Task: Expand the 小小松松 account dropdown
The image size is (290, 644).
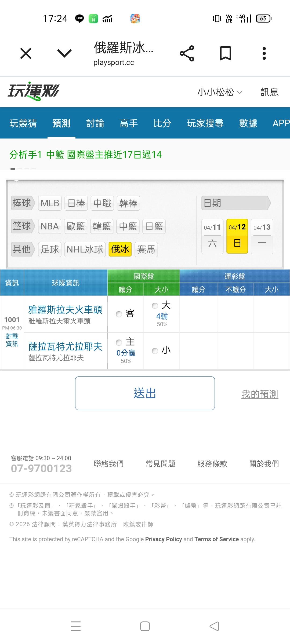Action: (220, 92)
